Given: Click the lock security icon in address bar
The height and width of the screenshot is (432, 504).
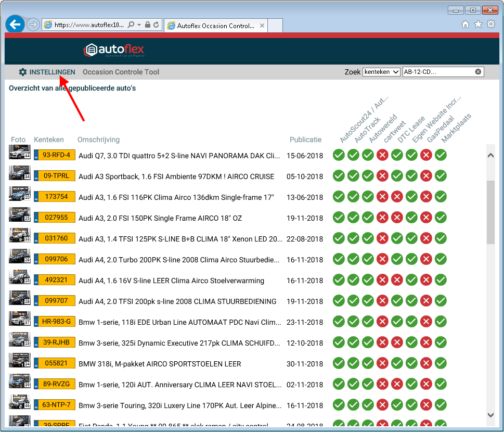Looking at the screenshot, I should point(148,25).
